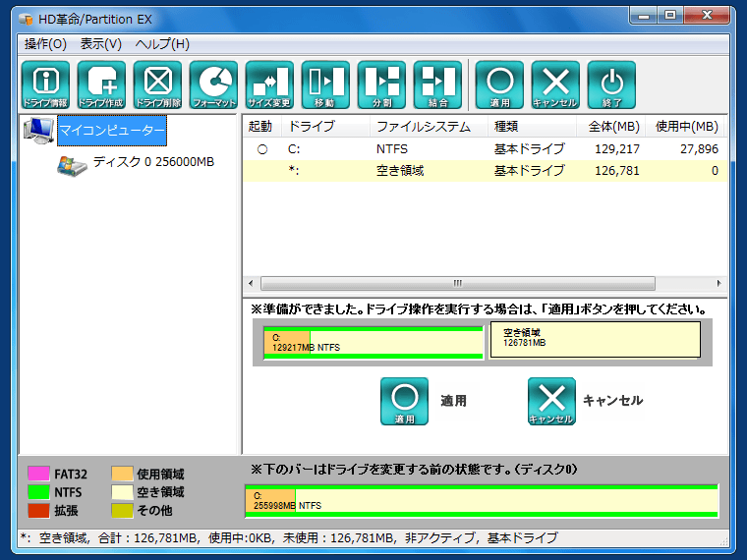Click the C: 255998MB NTFS pre-change bar
The image size is (747, 560).
point(482,501)
